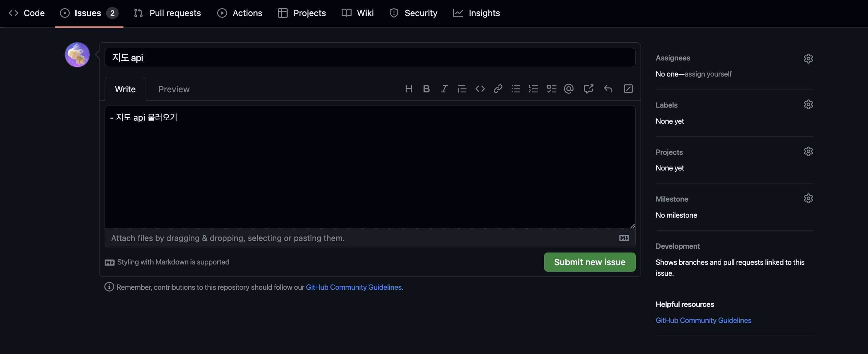
Task: Add a bulleted list
Action: [516, 89]
